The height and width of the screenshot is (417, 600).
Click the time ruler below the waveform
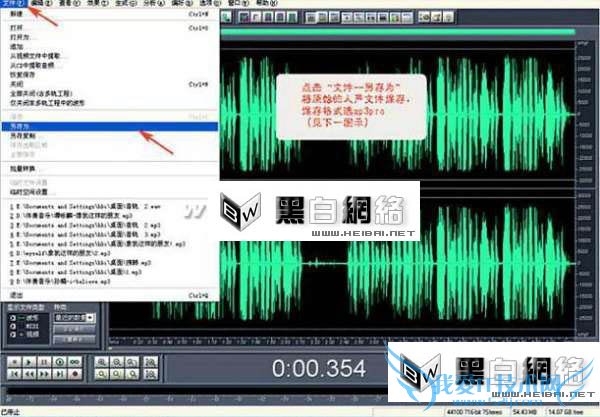click(x=342, y=340)
